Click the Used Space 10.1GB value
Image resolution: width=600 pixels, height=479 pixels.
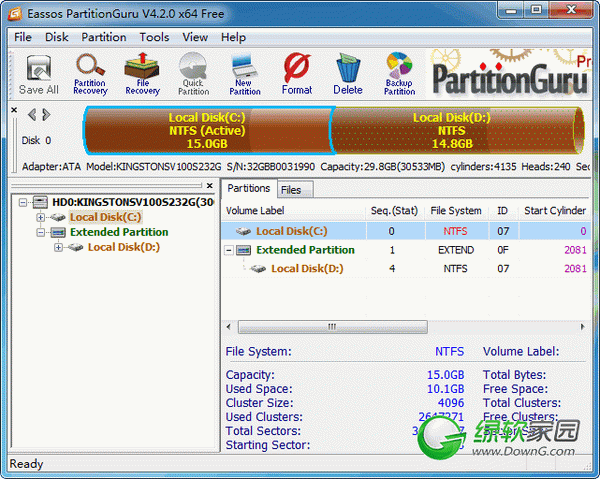coord(445,389)
